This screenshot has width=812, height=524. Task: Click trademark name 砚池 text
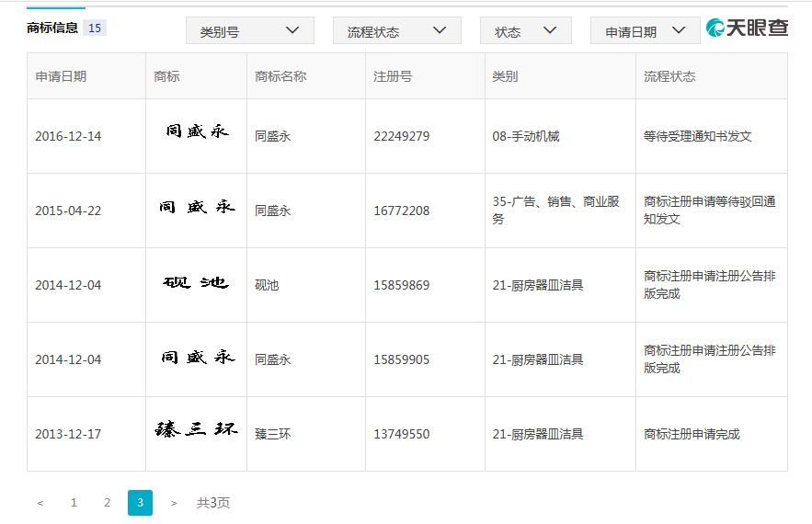(x=267, y=285)
